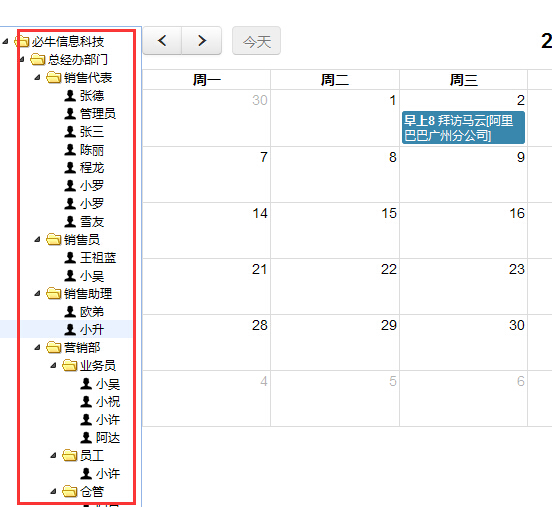
Task: Click the person icon beside 王祖蓝
Action: tap(70, 258)
